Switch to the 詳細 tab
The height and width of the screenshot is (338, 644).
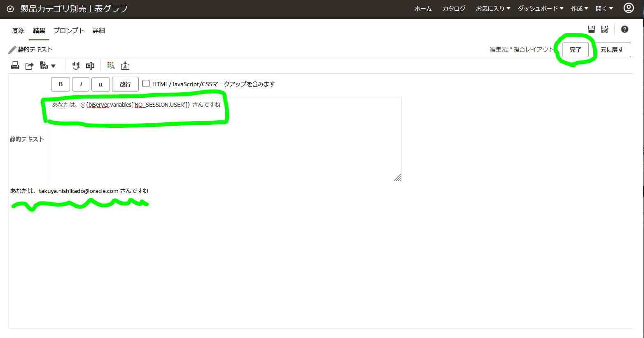click(99, 31)
